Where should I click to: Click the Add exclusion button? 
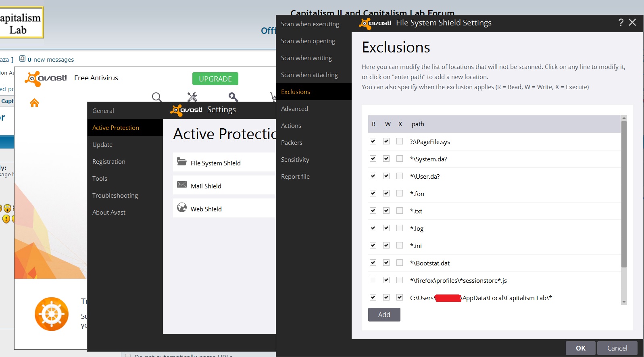[x=384, y=315]
